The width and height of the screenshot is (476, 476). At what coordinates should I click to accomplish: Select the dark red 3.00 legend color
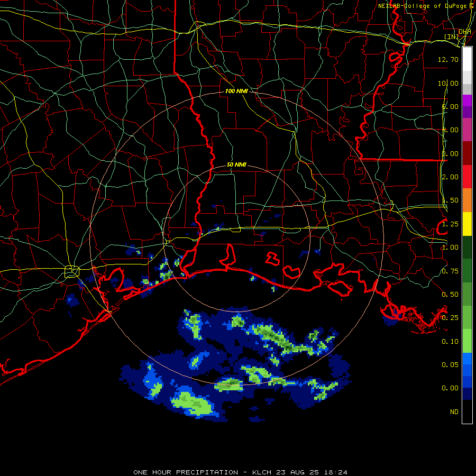coord(467,153)
